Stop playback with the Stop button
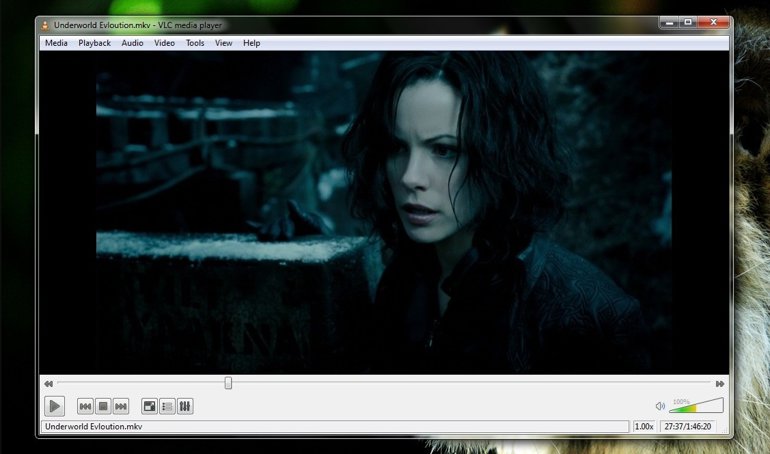Image resolution: width=770 pixels, height=454 pixels. click(x=103, y=406)
